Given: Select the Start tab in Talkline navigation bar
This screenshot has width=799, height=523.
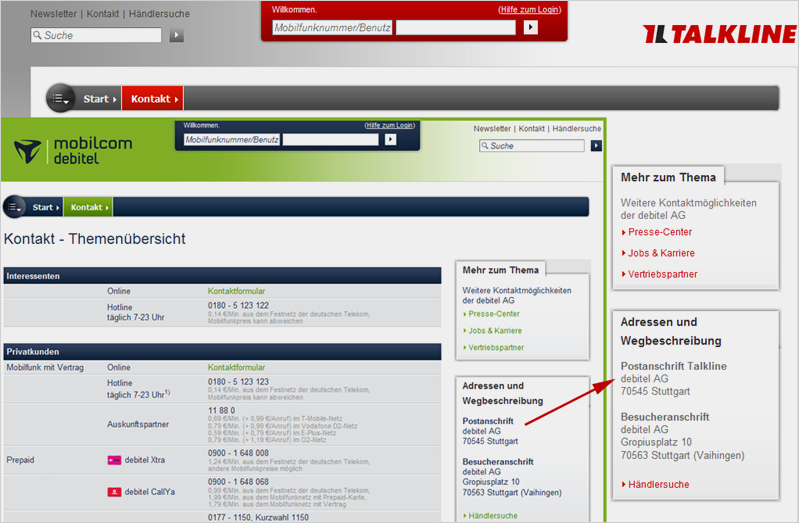Looking at the screenshot, I should 99,99.
